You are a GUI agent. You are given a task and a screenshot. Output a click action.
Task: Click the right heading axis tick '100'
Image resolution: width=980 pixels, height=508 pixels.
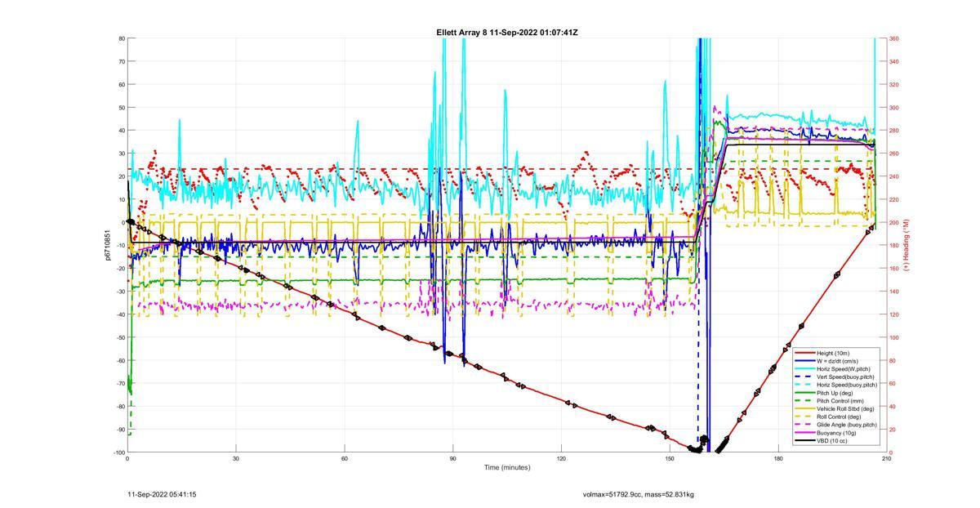[x=894, y=337]
